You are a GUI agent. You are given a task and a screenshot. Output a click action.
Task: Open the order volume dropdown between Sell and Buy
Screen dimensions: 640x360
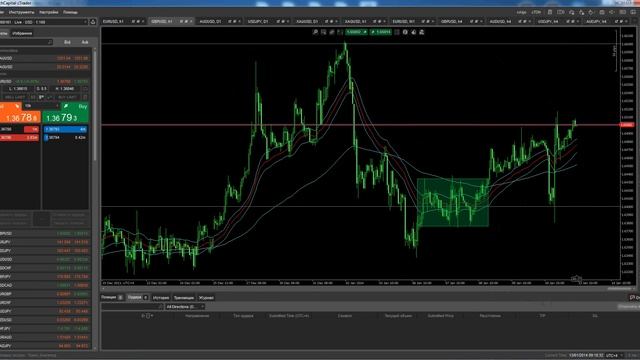(x=41, y=106)
